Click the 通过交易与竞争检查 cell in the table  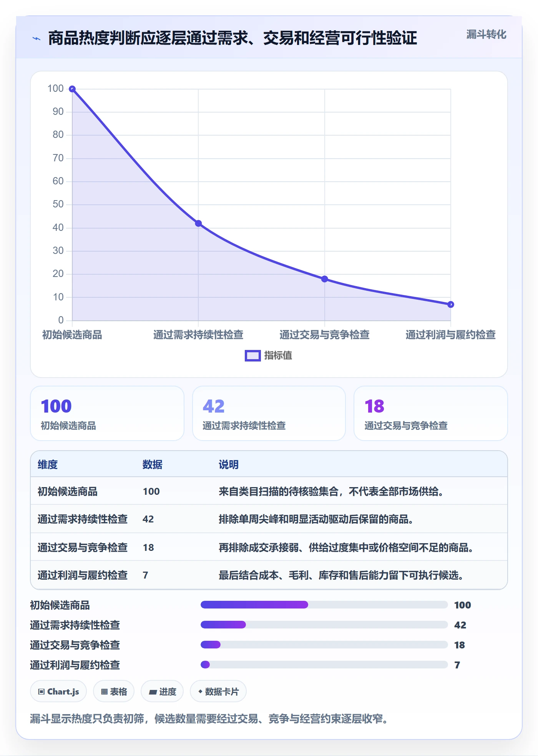[x=83, y=548]
